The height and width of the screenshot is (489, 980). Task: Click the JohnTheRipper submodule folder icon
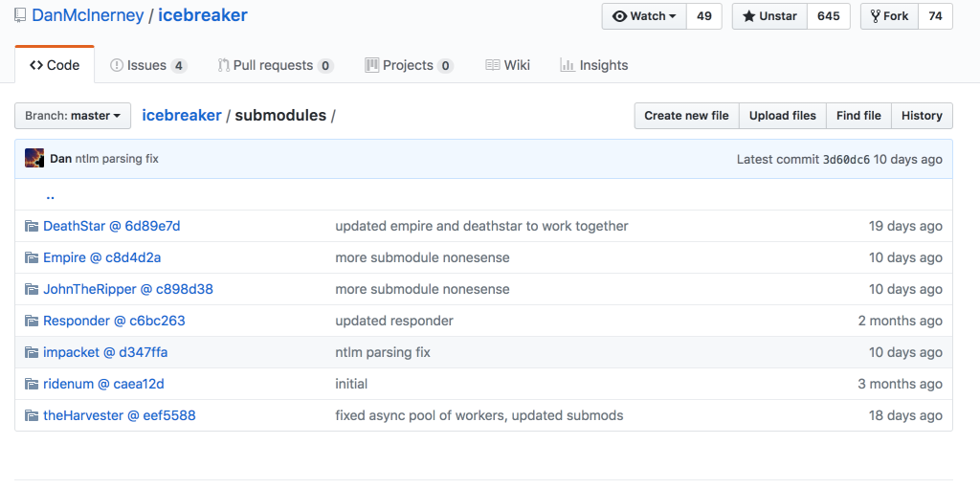point(32,290)
